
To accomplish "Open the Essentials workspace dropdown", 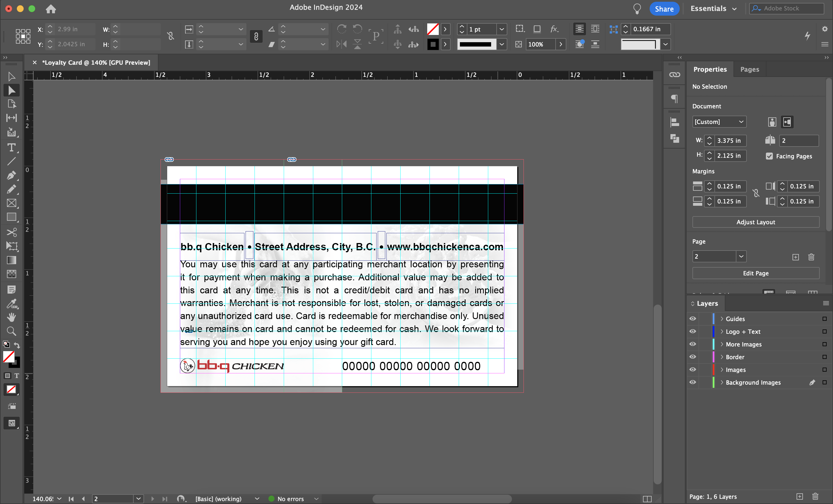I will coord(713,8).
